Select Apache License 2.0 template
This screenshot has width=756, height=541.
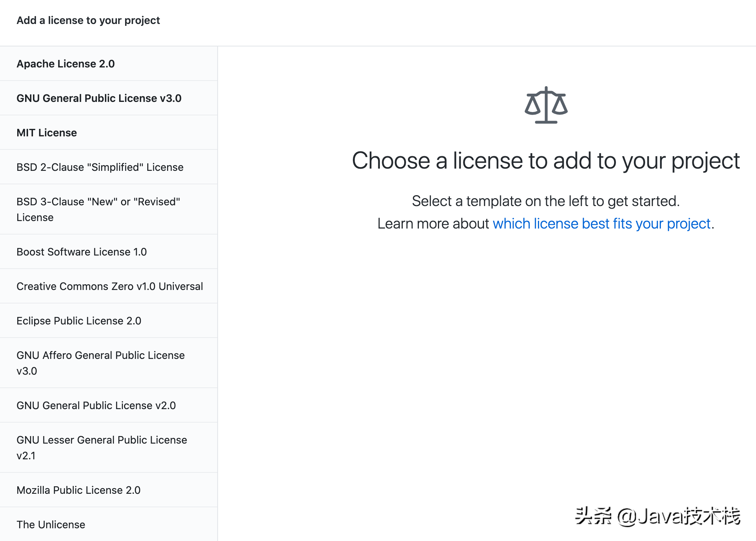click(x=109, y=64)
